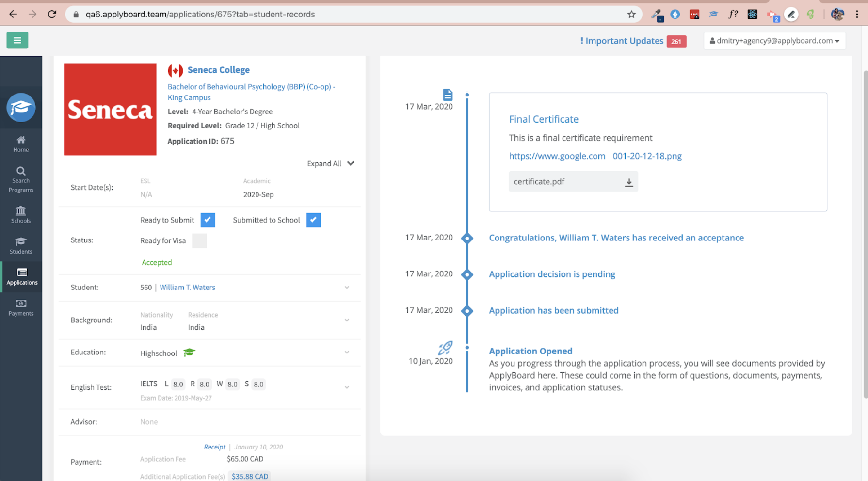Expand the Education row chevron
The width and height of the screenshot is (868, 481).
tap(347, 353)
